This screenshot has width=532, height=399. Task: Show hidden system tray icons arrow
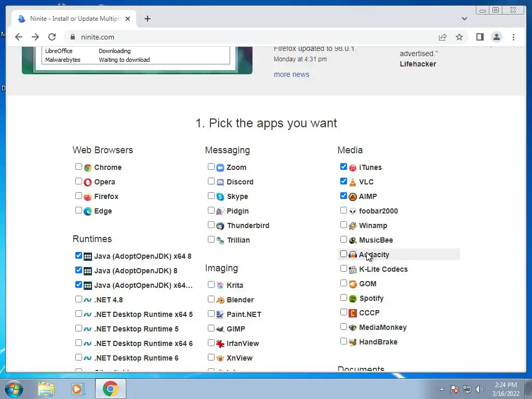pos(442,389)
